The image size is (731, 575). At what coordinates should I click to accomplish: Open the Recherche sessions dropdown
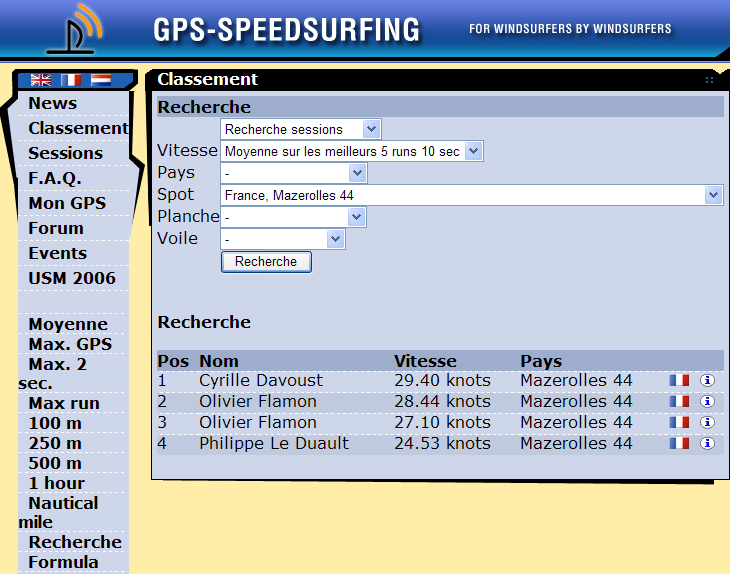pyautogui.click(x=301, y=129)
